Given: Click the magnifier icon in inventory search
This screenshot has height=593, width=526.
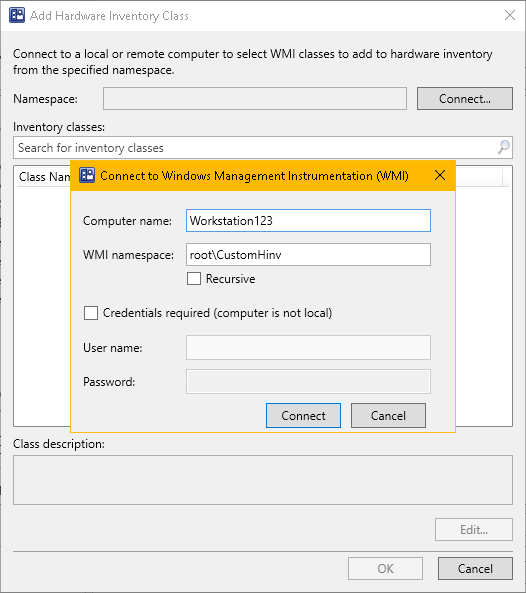Looking at the screenshot, I should pyautogui.click(x=503, y=147).
